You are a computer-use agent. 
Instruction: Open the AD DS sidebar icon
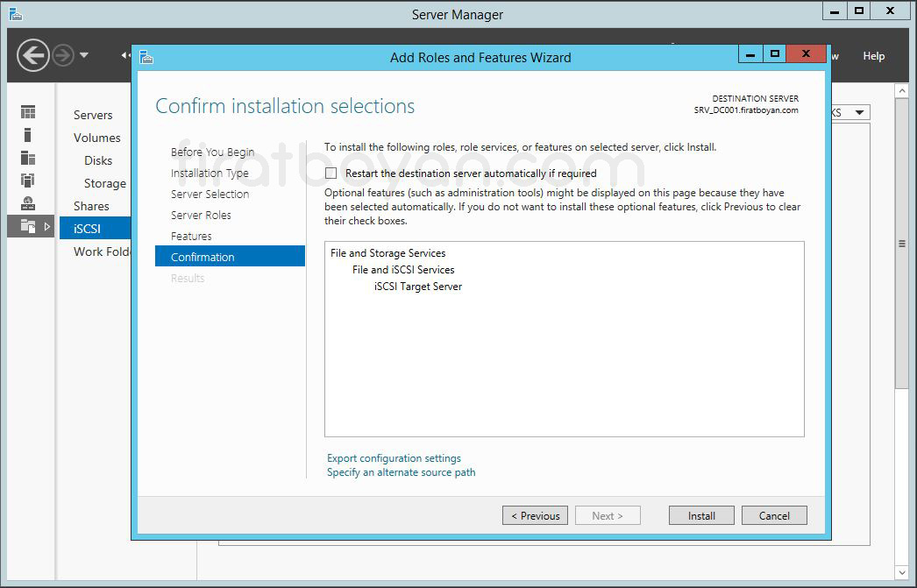pos(27,180)
